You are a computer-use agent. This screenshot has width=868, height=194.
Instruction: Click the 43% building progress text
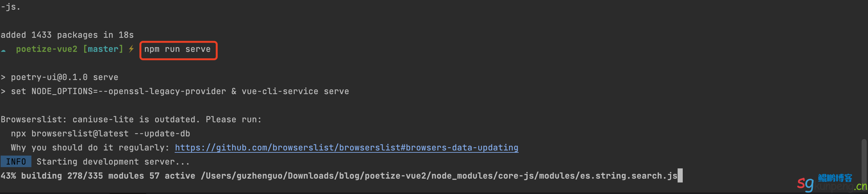coord(31,176)
